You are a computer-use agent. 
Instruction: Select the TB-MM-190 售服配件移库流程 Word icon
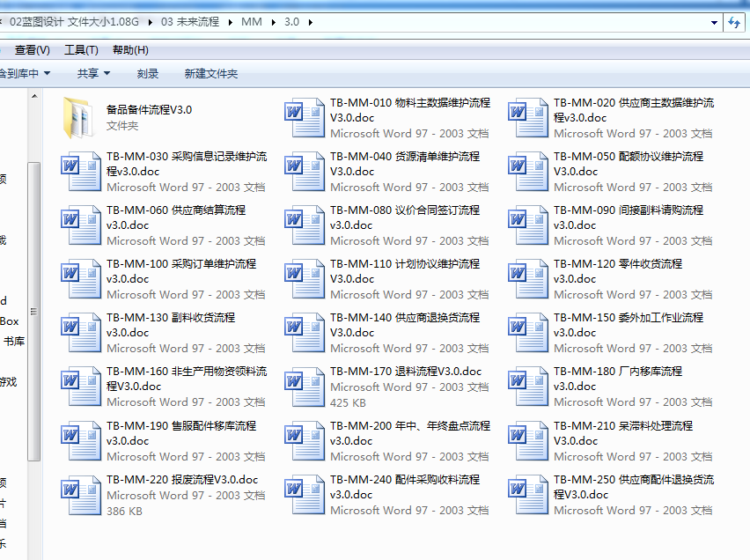pos(81,440)
